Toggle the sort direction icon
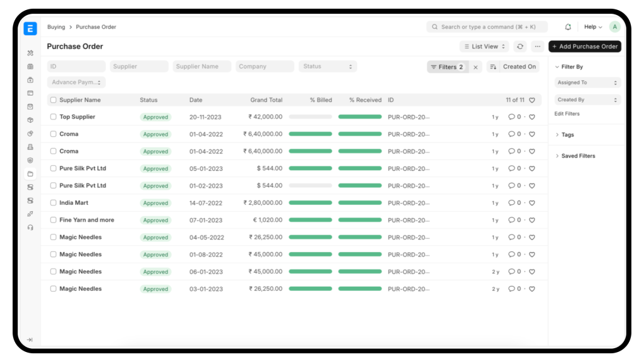The width and height of the screenshot is (644, 362). pos(492,67)
